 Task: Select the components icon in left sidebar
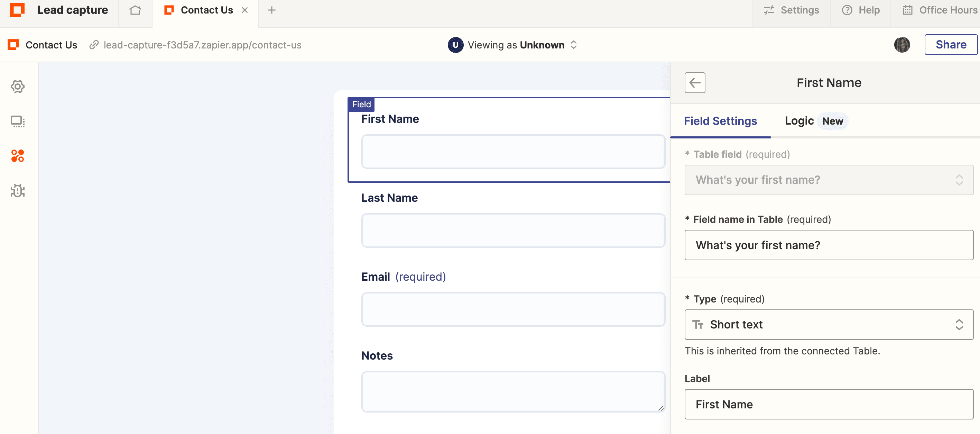(x=18, y=156)
